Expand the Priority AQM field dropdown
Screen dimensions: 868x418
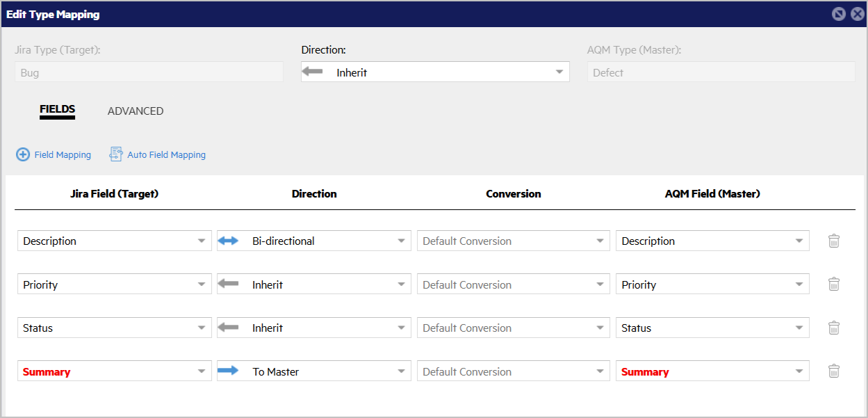(799, 284)
